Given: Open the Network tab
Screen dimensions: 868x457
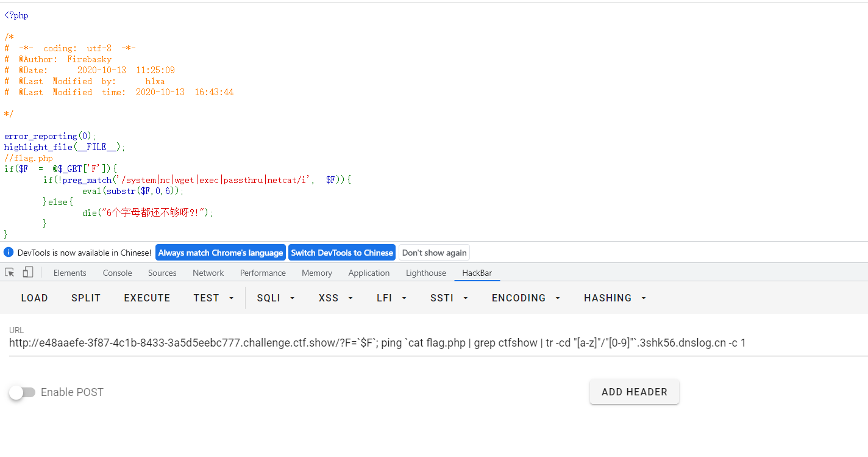Looking at the screenshot, I should tap(208, 273).
